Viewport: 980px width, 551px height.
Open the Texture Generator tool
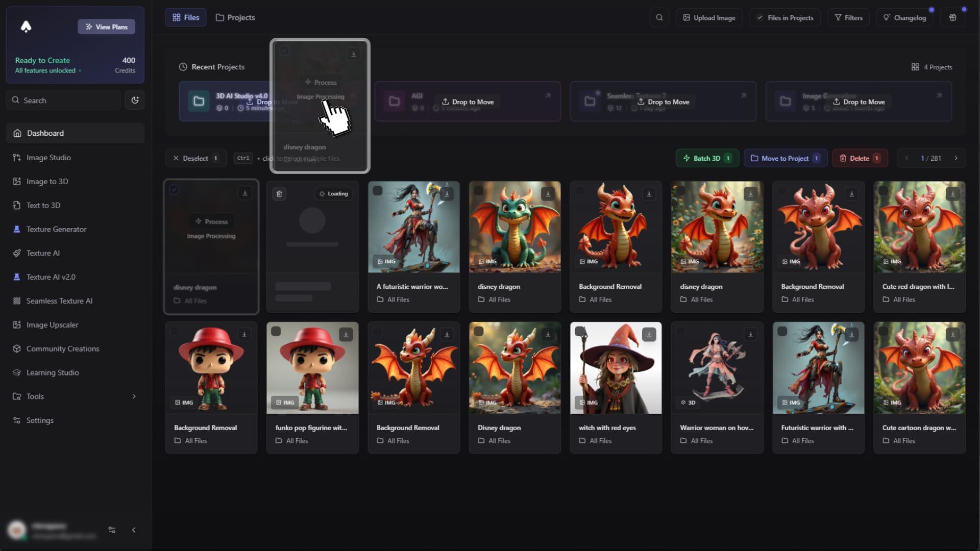pyautogui.click(x=55, y=229)
